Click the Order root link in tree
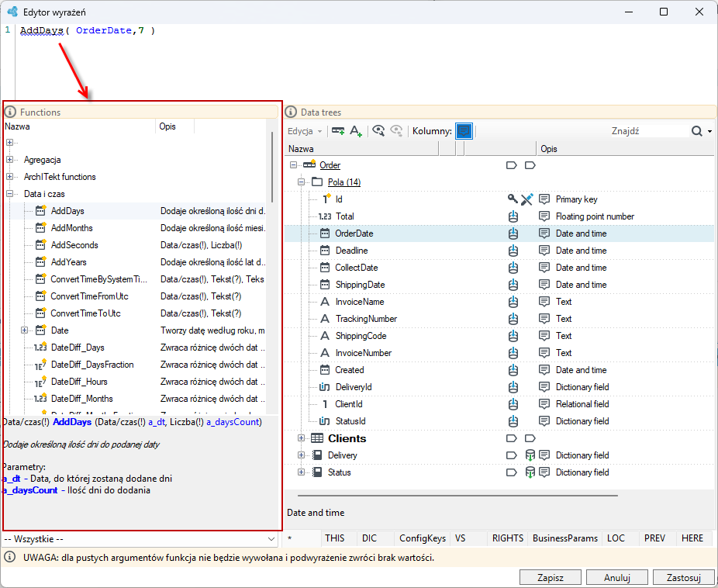Viewport: 718px width, 588px height. [330, 165]
